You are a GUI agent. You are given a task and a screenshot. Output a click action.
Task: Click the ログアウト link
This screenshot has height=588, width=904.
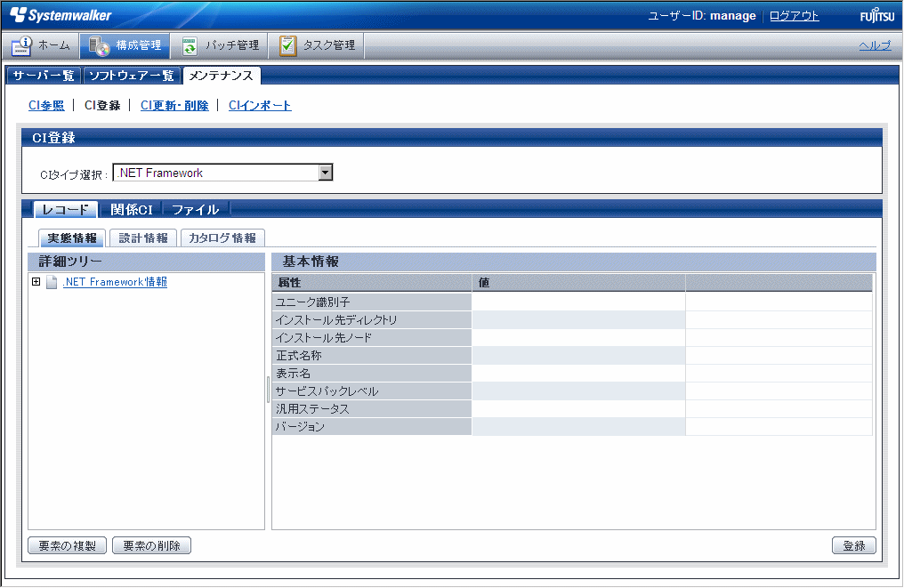[794, 16]
